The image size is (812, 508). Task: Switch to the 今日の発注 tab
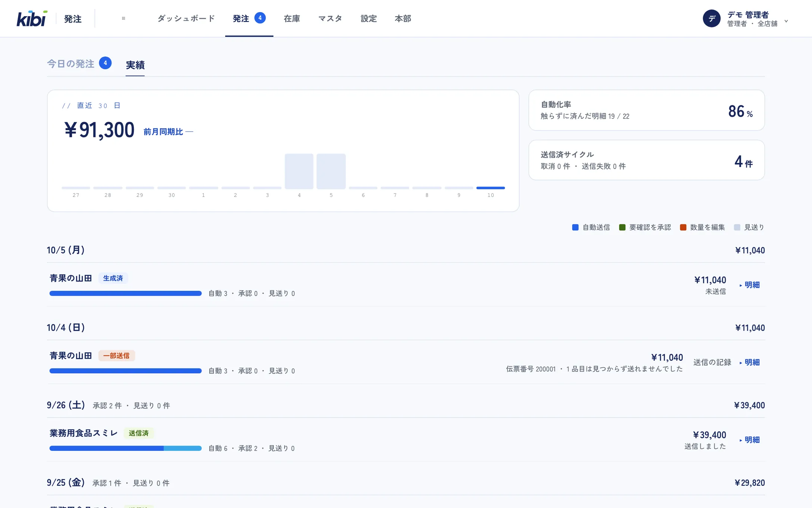click(x=79, y=64)
